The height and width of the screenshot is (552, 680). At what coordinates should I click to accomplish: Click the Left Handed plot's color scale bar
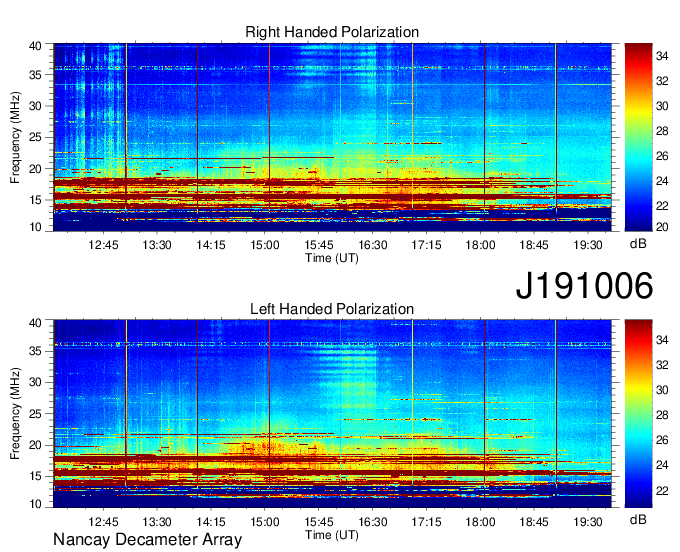(638, 414)
